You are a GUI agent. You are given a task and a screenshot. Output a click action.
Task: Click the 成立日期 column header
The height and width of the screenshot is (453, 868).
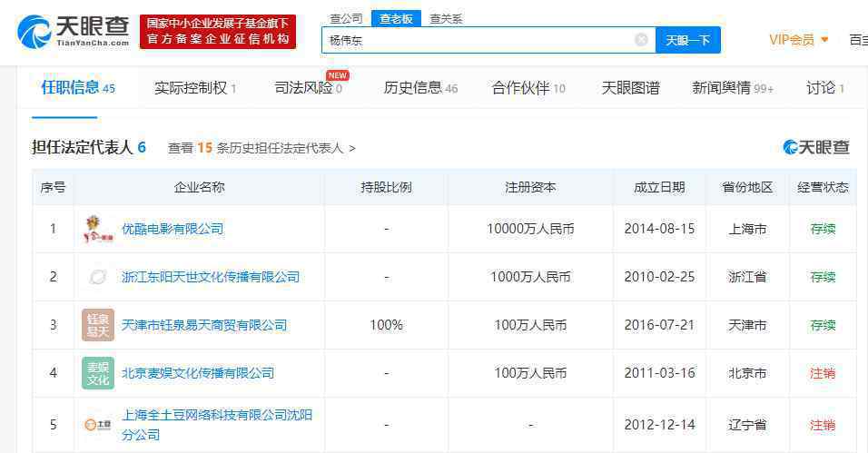point(659,187)
